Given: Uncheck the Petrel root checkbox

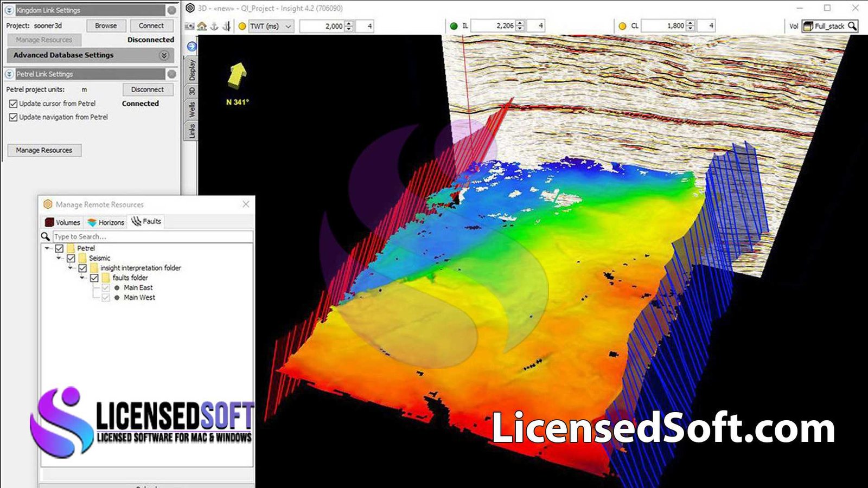Looking at the screenshot, I should 59,248.
